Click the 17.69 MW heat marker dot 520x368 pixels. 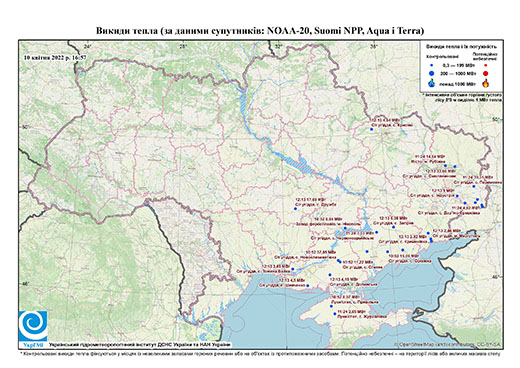click(x=295, y=209)
